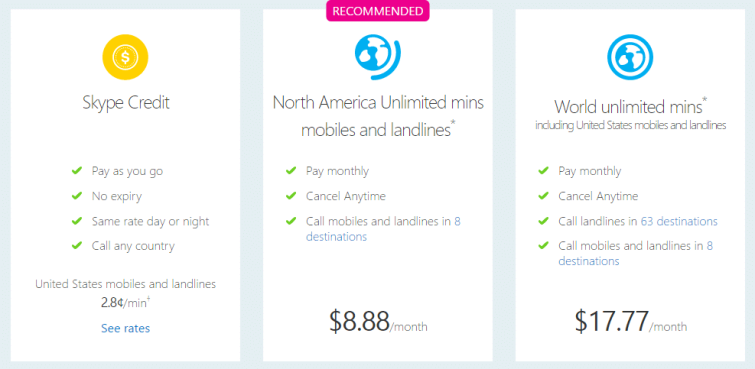Open the See rates link

click(x=125, y=328)
